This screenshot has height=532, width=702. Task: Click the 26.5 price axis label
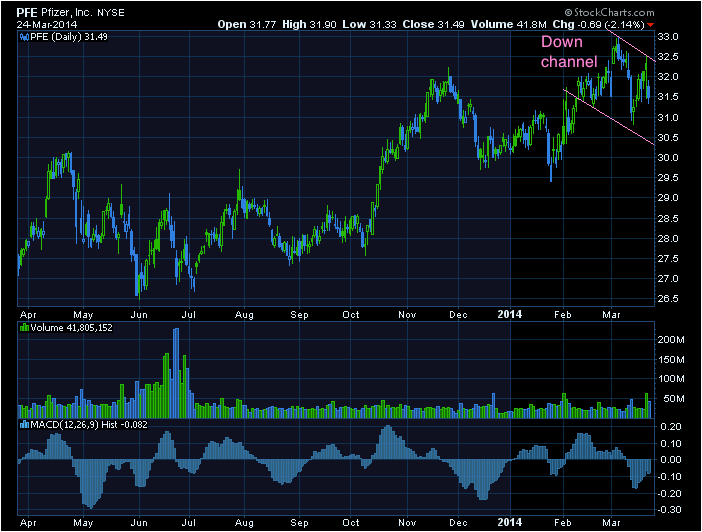668,299
